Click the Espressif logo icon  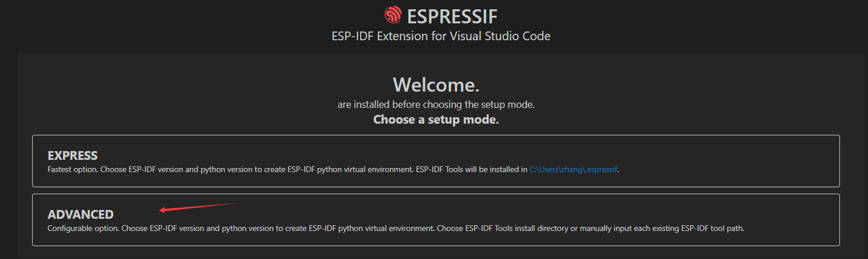click(393, 15)
